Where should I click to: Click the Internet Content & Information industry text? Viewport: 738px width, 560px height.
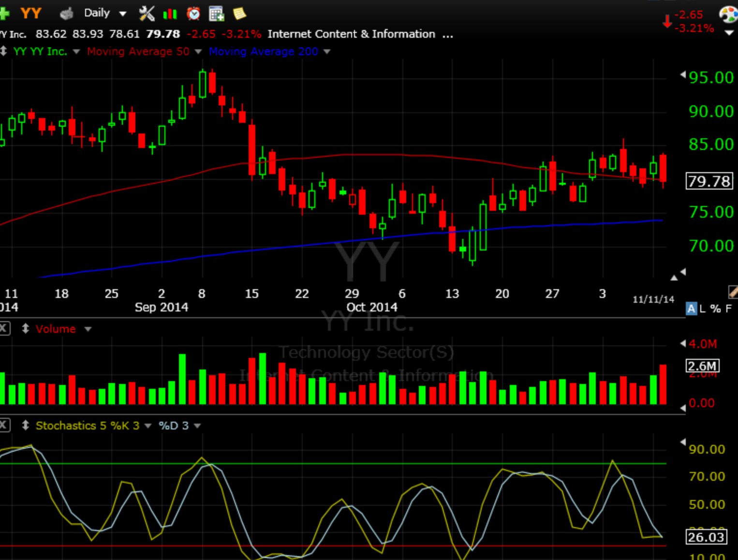351,34
